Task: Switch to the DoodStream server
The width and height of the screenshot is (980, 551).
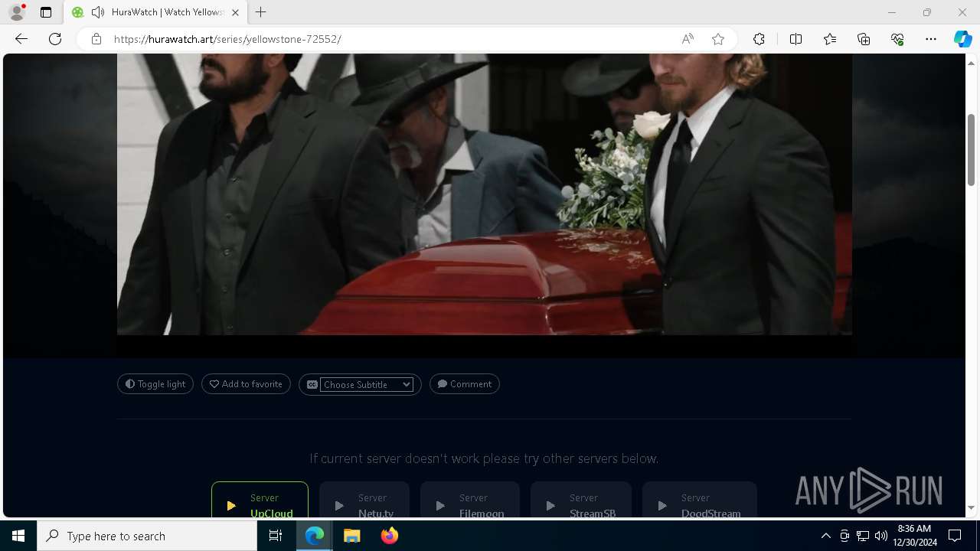Action: point(700,500)
